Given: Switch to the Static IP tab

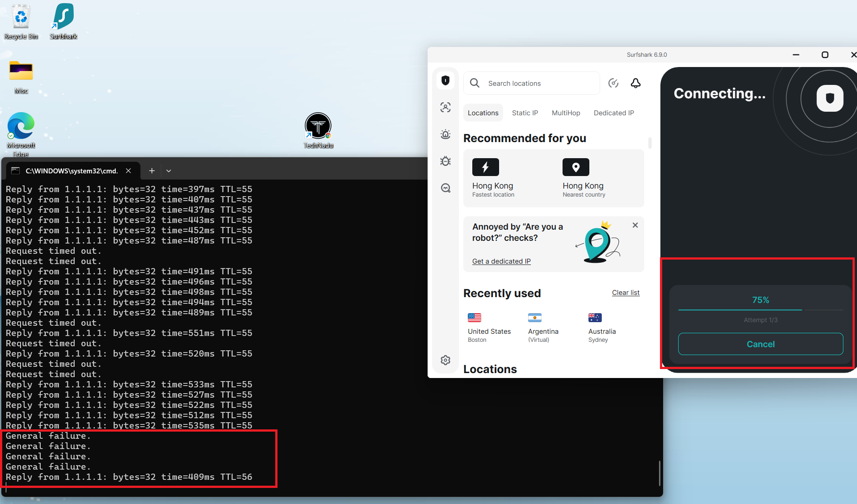Looking at the screenshot, I should point(525,113).
